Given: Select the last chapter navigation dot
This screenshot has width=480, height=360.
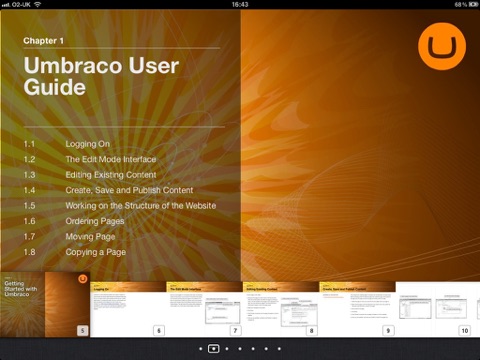Looking at the screenshot, I should tap(279, 349).
